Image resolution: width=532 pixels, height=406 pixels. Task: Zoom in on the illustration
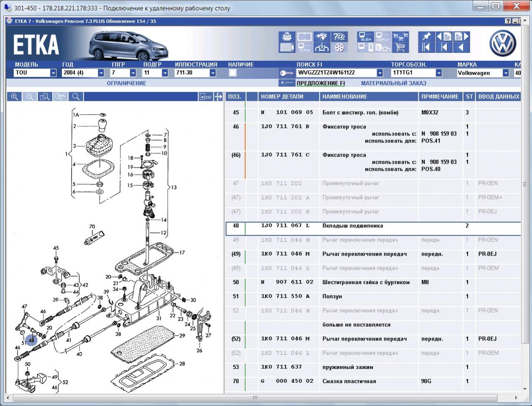(x=15, y=97)
